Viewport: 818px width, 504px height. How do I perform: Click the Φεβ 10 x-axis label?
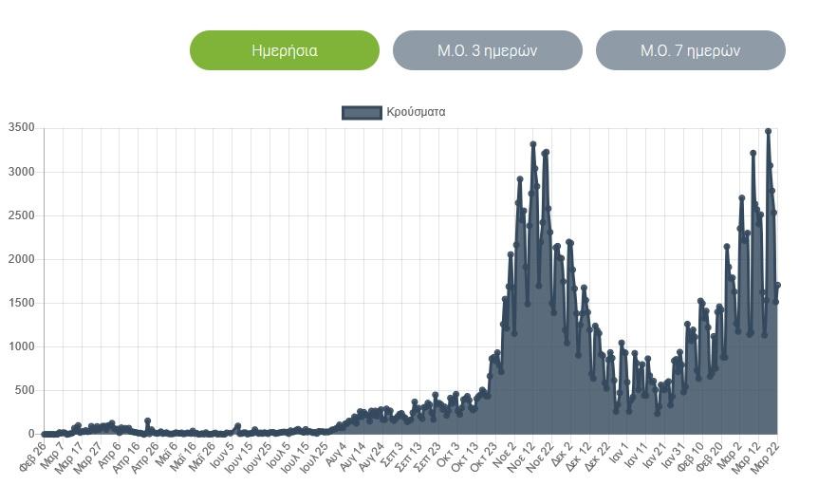(x=690, y=456)
